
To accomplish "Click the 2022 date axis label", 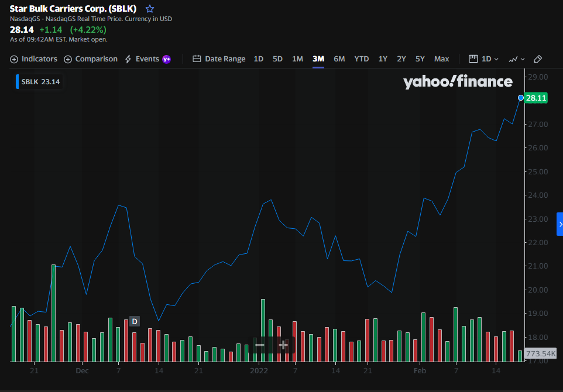I will [x=259, y=371].
